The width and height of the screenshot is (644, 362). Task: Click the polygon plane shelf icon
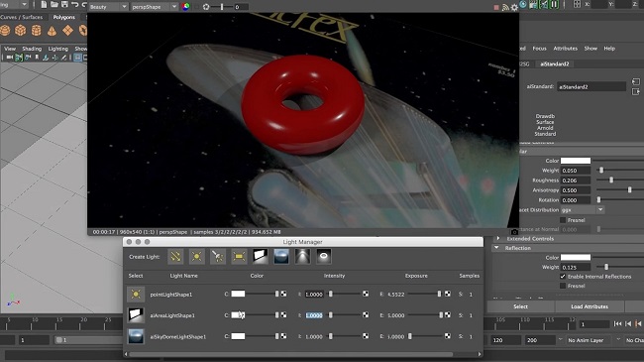[x=67, y=31]
